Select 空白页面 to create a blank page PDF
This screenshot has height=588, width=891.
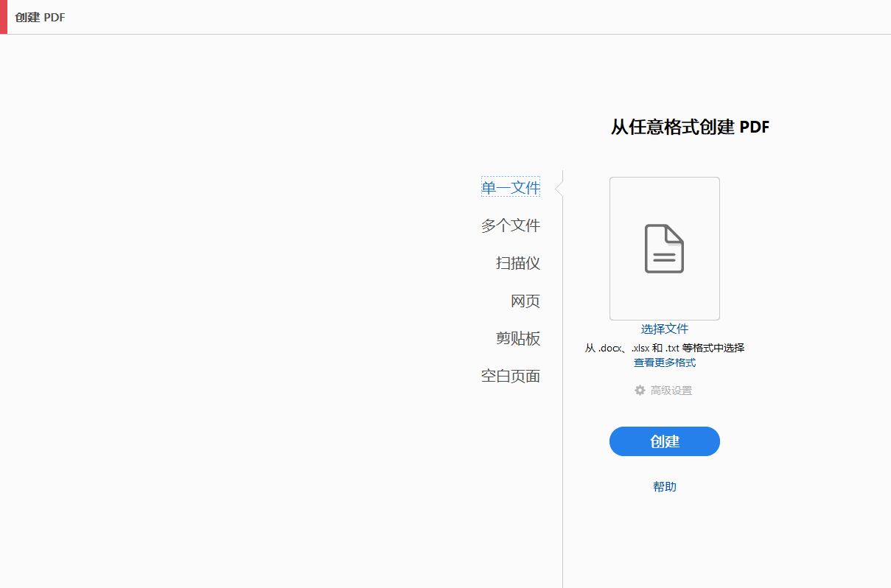click(x=511, y=376)
